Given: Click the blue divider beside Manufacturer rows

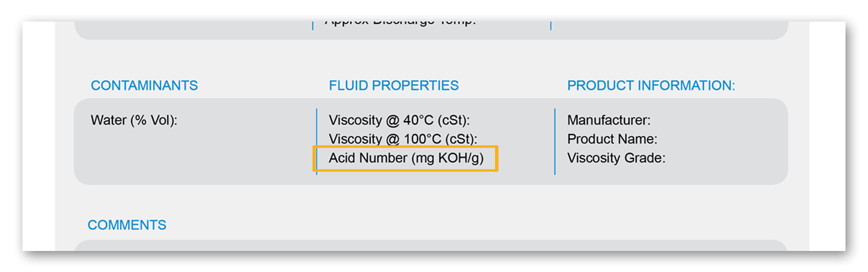Looking at the screenshot, I should click(555, 142).
